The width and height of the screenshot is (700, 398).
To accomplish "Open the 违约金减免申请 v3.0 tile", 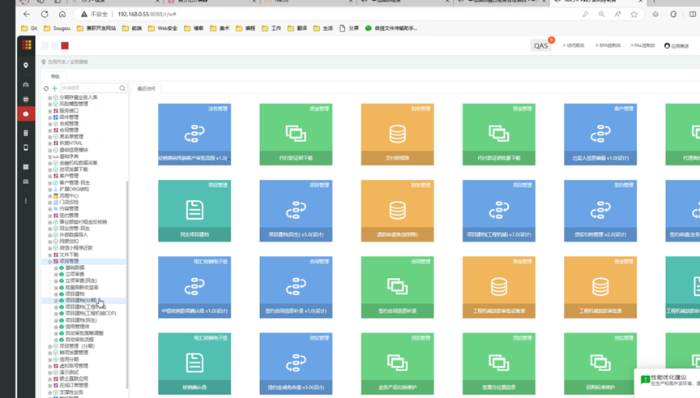I will tap(296, 364).
